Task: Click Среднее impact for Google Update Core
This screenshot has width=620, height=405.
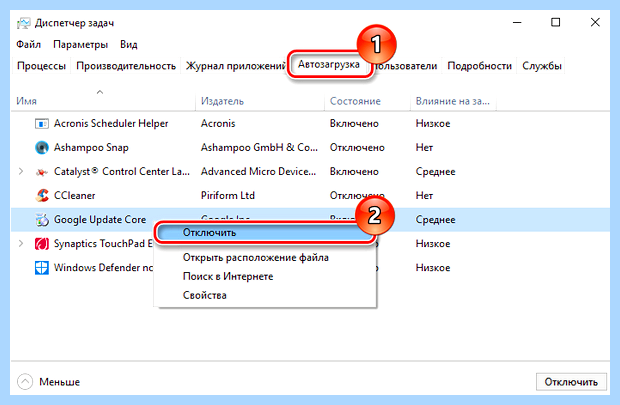Action: [435, 220]
